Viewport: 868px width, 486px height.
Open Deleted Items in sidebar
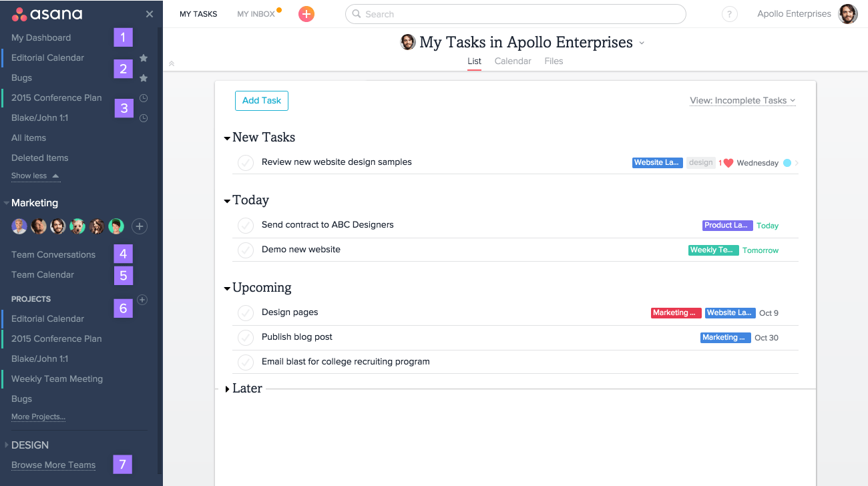40,158
